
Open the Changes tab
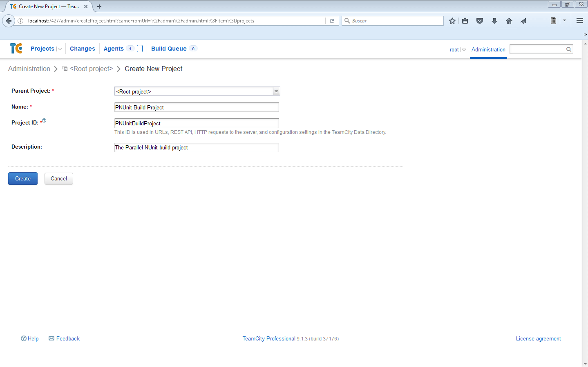point(82,49)
